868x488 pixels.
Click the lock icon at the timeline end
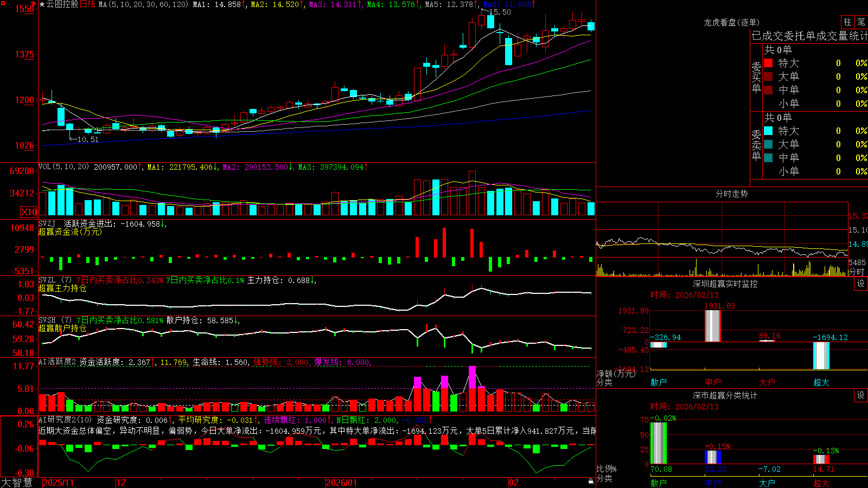(x=591, y=481)
